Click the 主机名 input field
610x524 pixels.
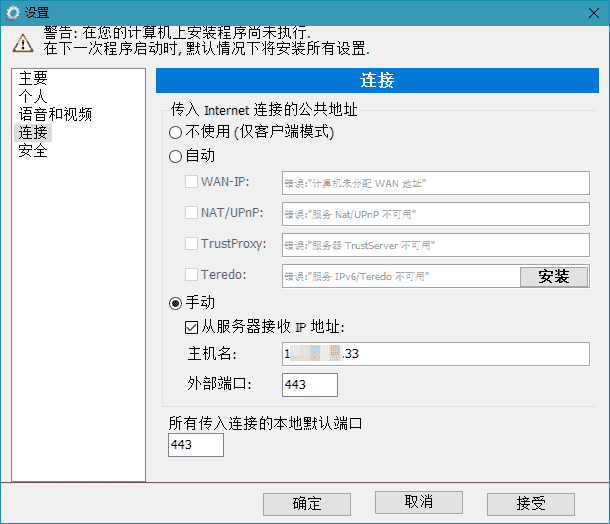(435, 354)
